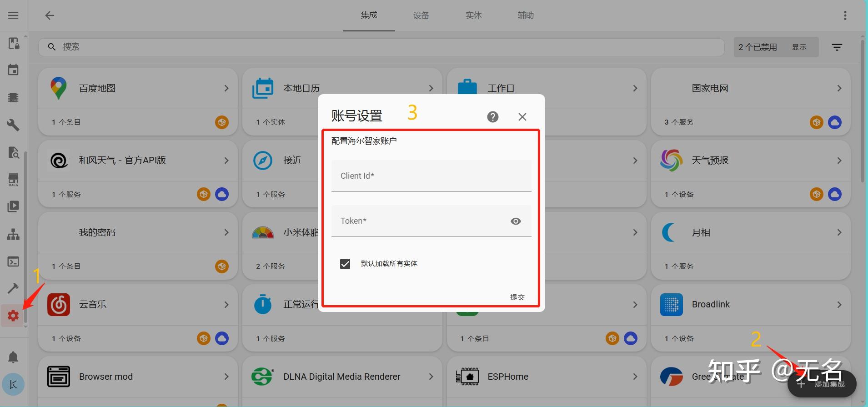Open the notifications bell icon
Screen dimensions: 868x407
click(x=13, y=357)
